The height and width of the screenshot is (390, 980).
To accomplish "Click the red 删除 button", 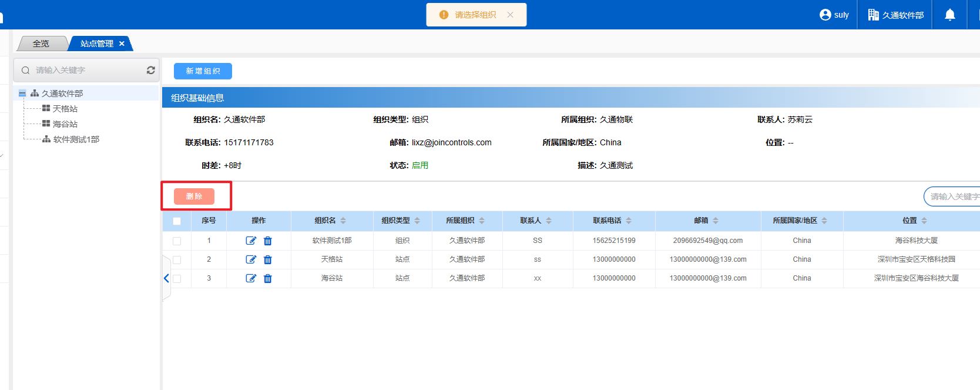I will coord(194,196).
